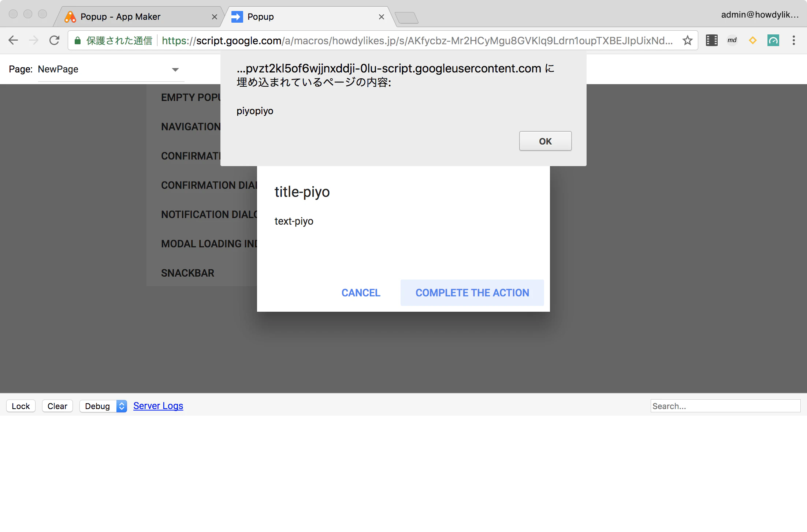The image size is (807, 532).
Task: Click the yellow diamond extension icon
Action: coord(752,40)
